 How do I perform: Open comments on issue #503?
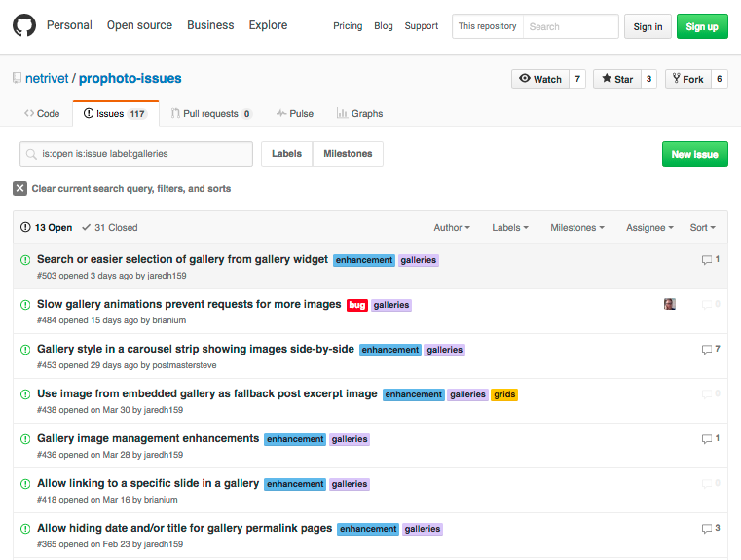click(x=711, y=259)
